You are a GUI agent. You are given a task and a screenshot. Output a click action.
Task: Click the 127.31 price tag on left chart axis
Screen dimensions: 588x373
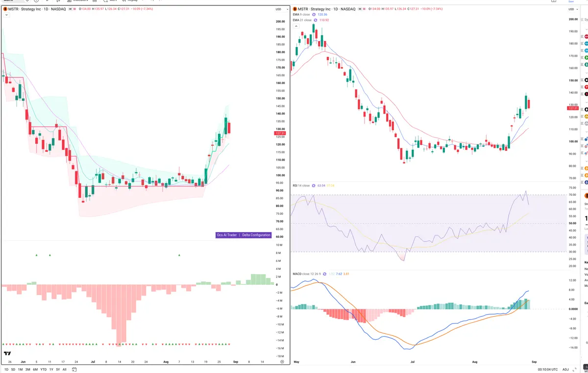point(280,133)
